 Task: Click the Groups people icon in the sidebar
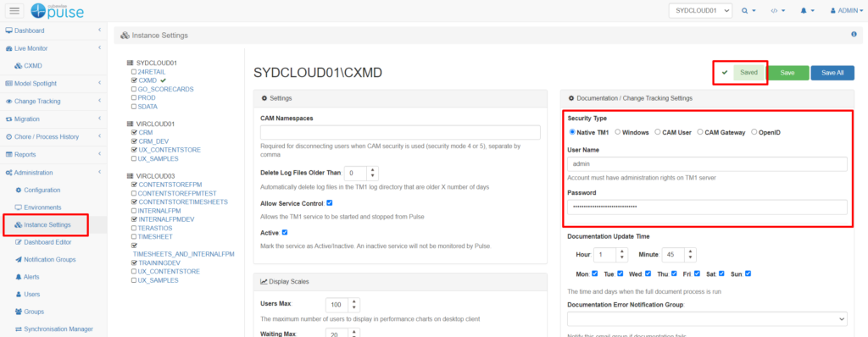19,312
